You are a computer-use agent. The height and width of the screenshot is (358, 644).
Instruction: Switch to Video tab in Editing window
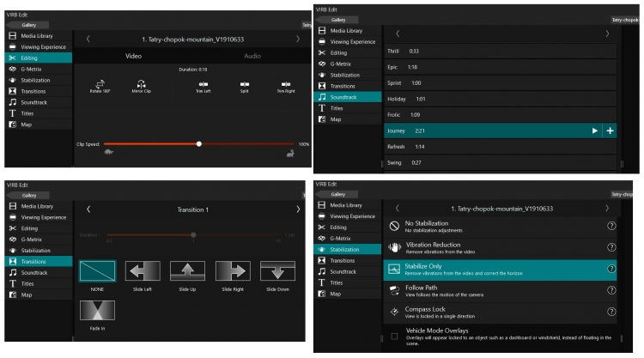click(133, 56)
